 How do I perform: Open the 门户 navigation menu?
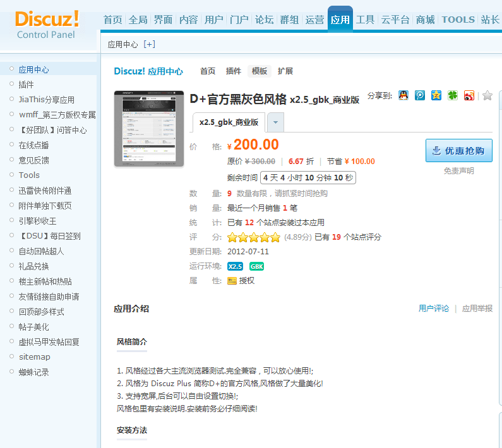[x=239, y=20]
